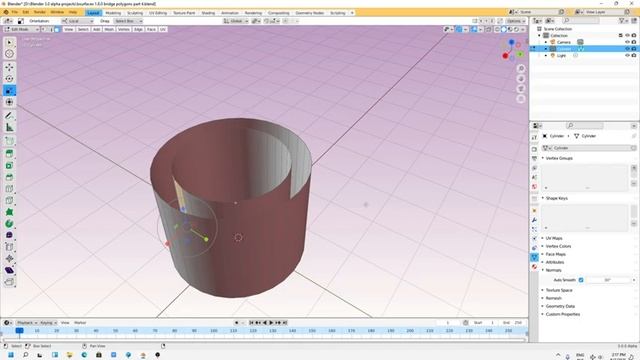Select the Rip Region tool

click(9, 282)
